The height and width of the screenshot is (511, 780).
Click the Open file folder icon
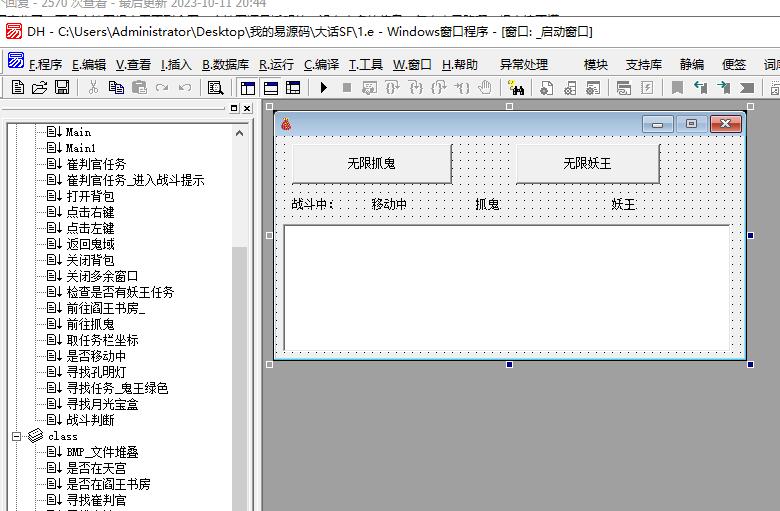(40, 88)
